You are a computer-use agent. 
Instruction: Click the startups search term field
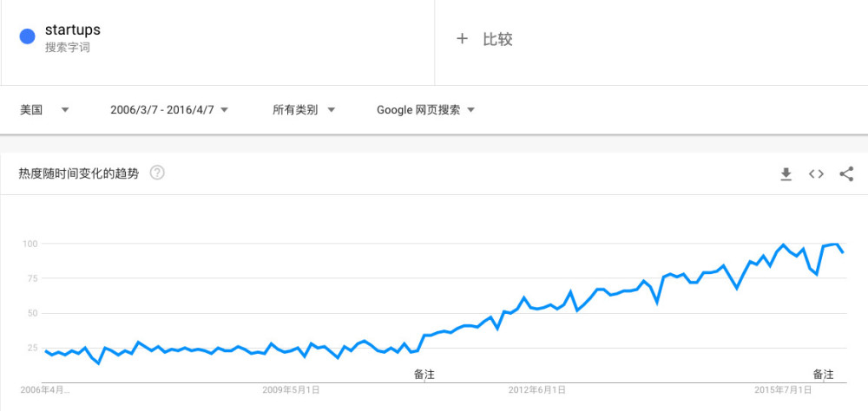tap(73, 30)
